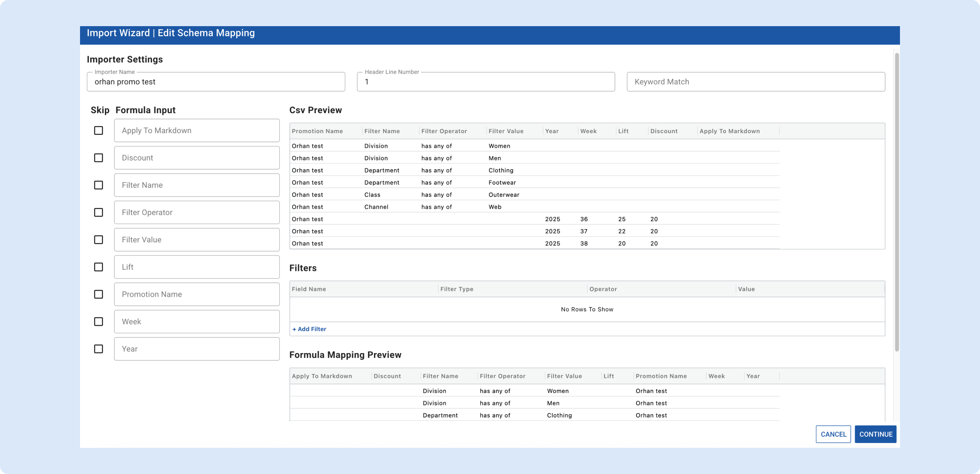Click the Lift formula input
Image resolution: width=980 pixels, height=474 pixels.
click(x=197, y=267)
